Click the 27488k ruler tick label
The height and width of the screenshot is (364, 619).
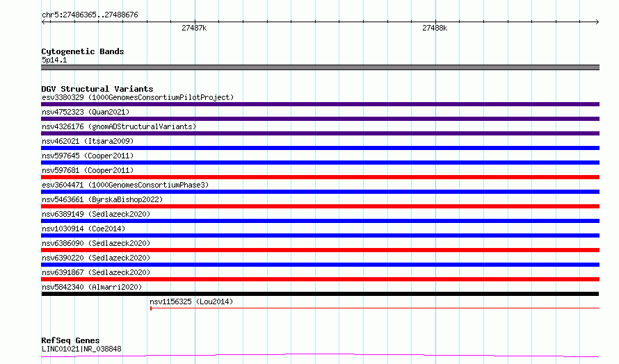pyautogui.click(x=435, y=28)
